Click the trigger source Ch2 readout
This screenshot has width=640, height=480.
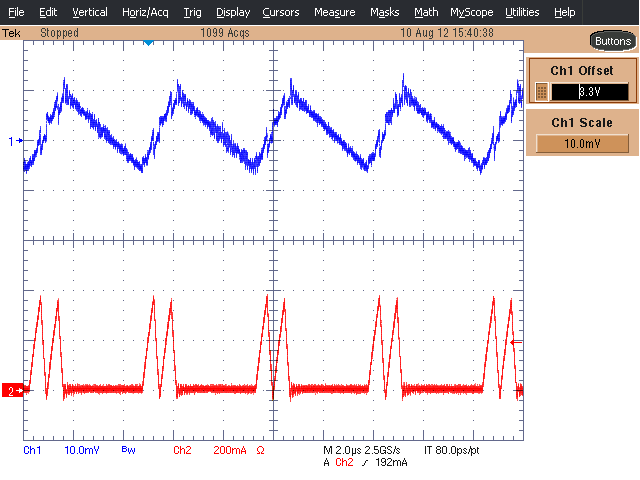click(x=344, y=462)
